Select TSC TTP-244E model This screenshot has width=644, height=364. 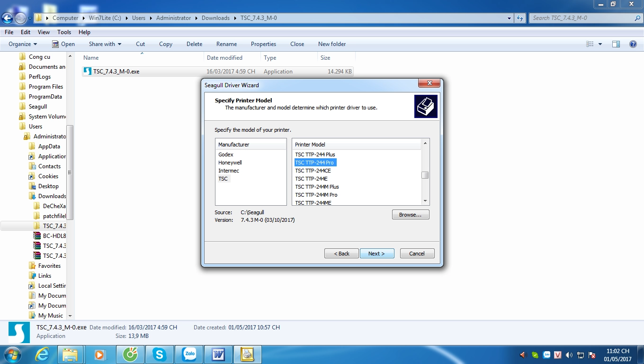pyautogui.click(x=311, y=179)
